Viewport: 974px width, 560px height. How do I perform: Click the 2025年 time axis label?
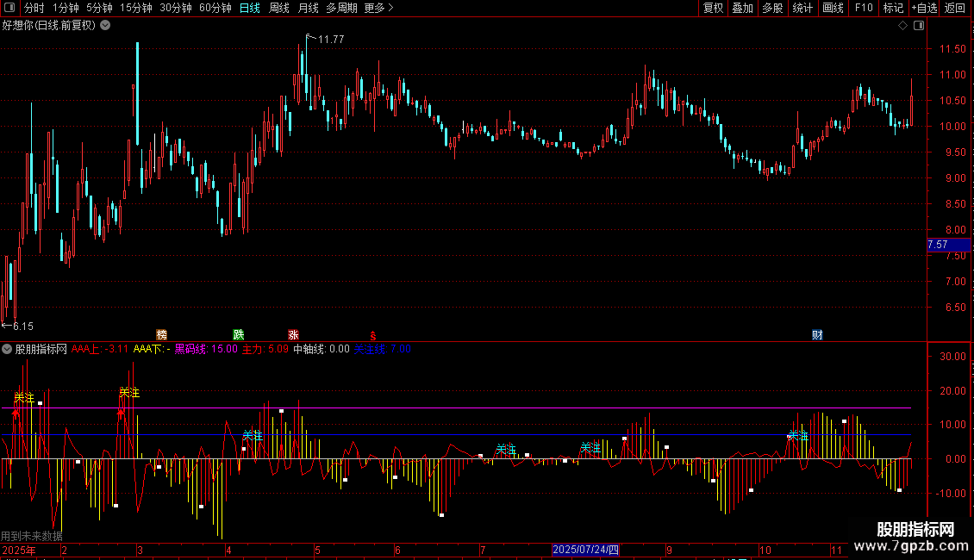point(19,550)
